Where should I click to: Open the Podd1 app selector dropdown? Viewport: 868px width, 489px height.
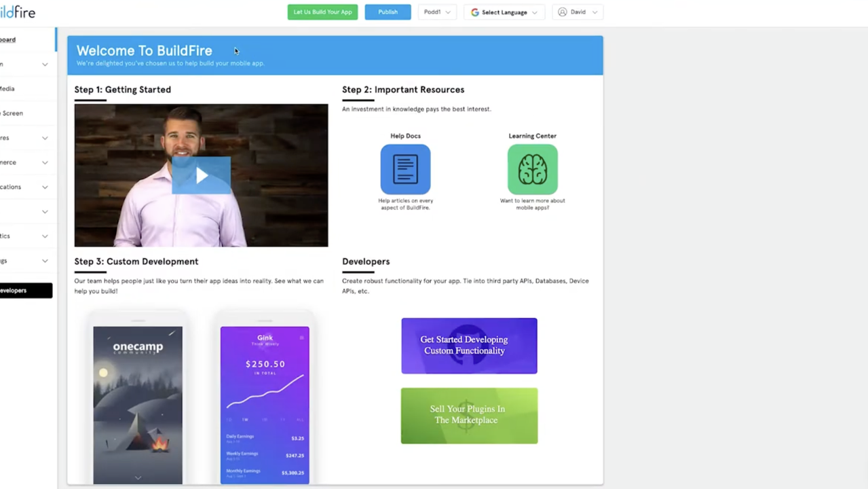[437, 12]
